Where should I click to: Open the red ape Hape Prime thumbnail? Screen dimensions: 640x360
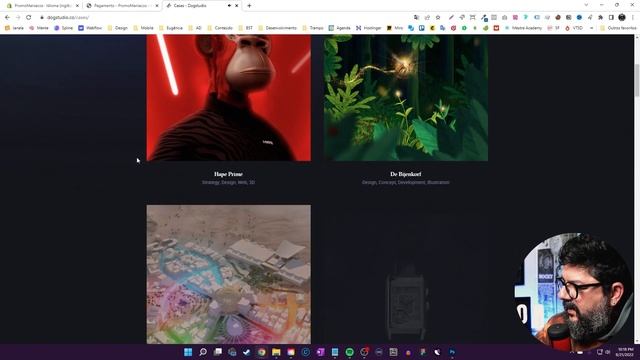229,98
